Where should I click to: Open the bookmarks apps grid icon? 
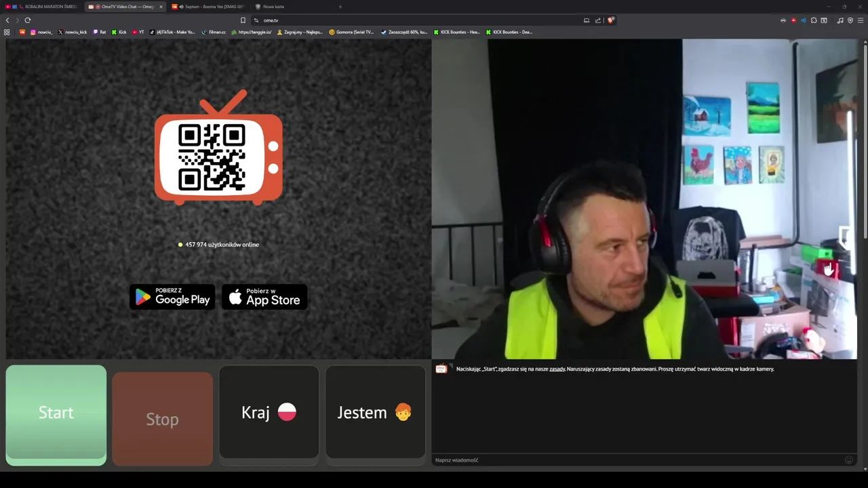7,32
